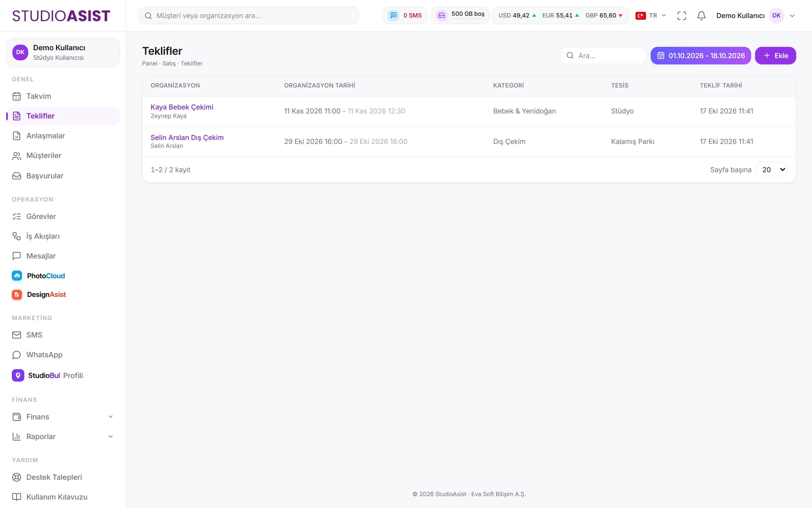Click the Demo Kullanıcı profile card in sidebar
This screenshot has width=812, height=508.
pyautogui.click(x=63, y=52)
